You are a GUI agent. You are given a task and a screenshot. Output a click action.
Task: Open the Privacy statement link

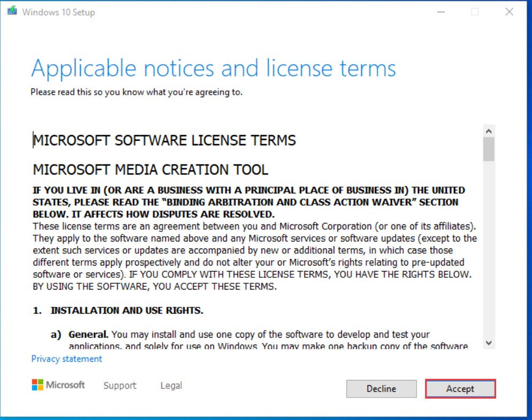point(66,359)
